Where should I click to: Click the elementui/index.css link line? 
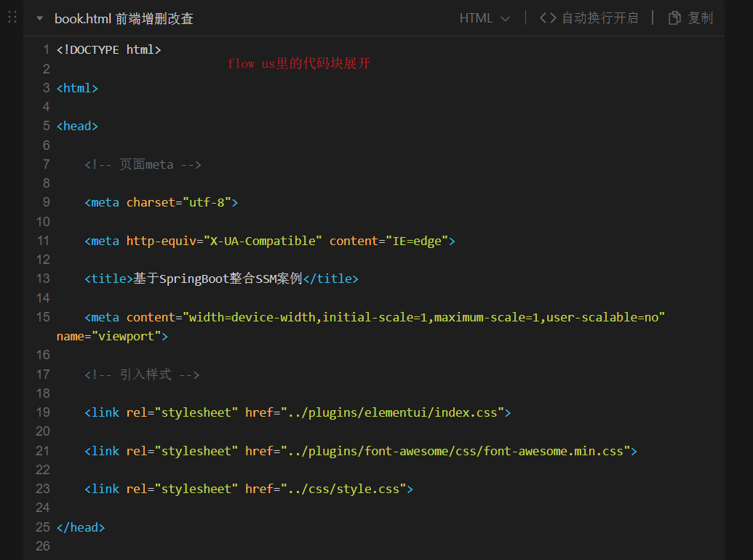[298, 412]
